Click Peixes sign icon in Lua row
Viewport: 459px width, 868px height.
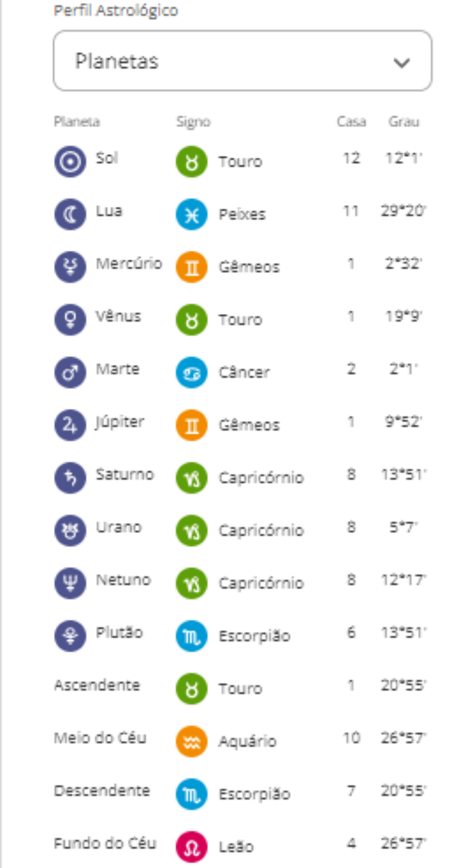[x=192, y=214]
